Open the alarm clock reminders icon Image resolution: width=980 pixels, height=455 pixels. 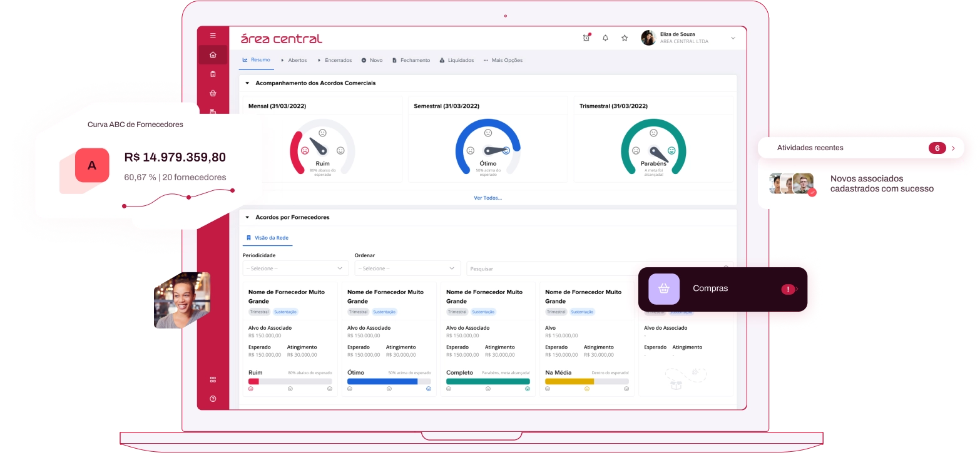pyautogui.click(x=586, y=38)
